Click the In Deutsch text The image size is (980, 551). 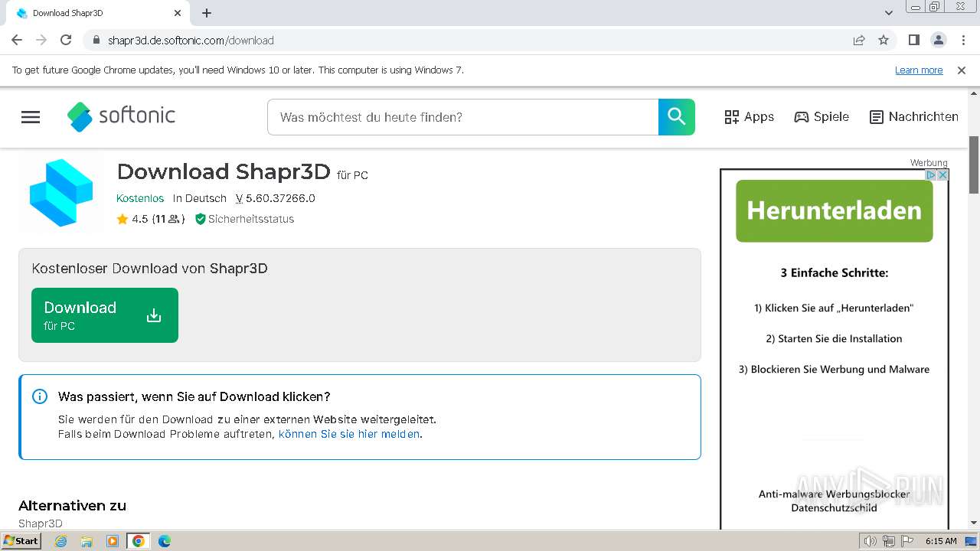pos(200,198)
